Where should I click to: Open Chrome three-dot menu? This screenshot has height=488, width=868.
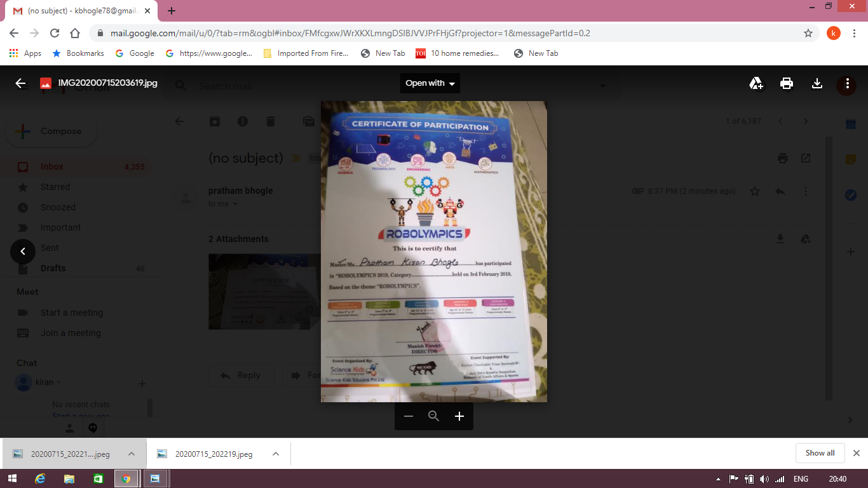click(x=855, y=33)
